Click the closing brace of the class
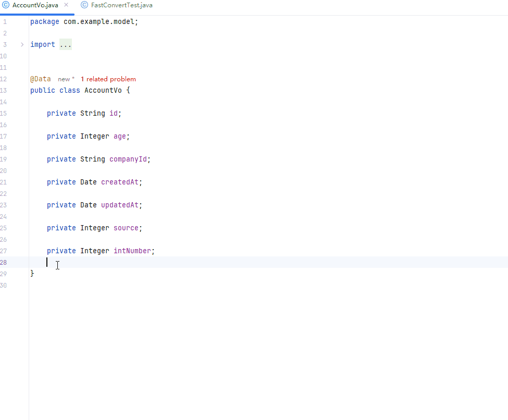This screenshot has height=420, width=508. [x=32, y=274]
